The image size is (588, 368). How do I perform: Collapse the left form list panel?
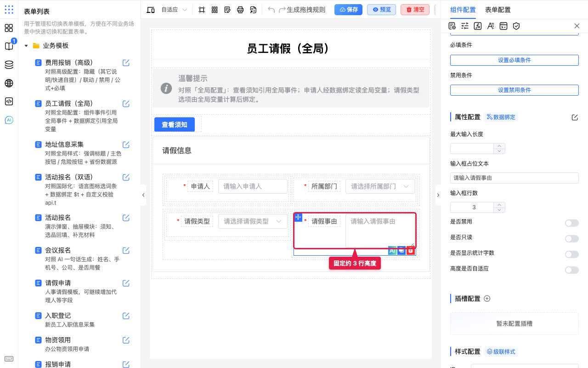coord(143,195)
